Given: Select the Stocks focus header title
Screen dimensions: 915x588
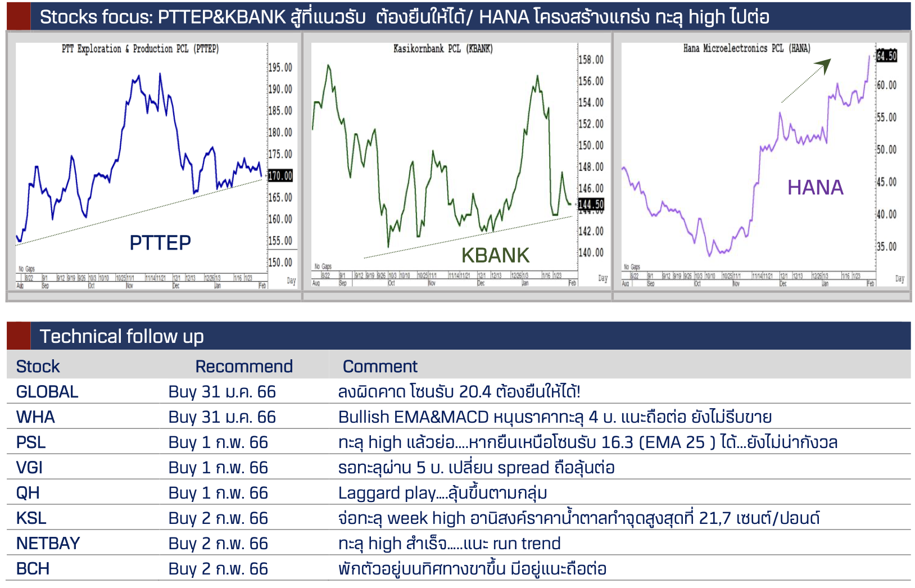Looking at the screenshot, I should (x=404, y=17).
